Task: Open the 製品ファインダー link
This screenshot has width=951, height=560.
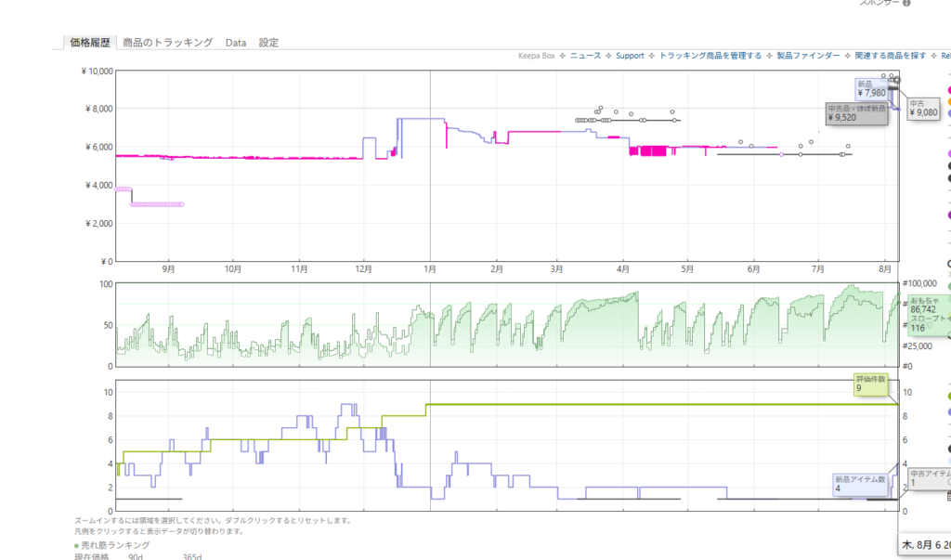Action: [x=809, y=55]
